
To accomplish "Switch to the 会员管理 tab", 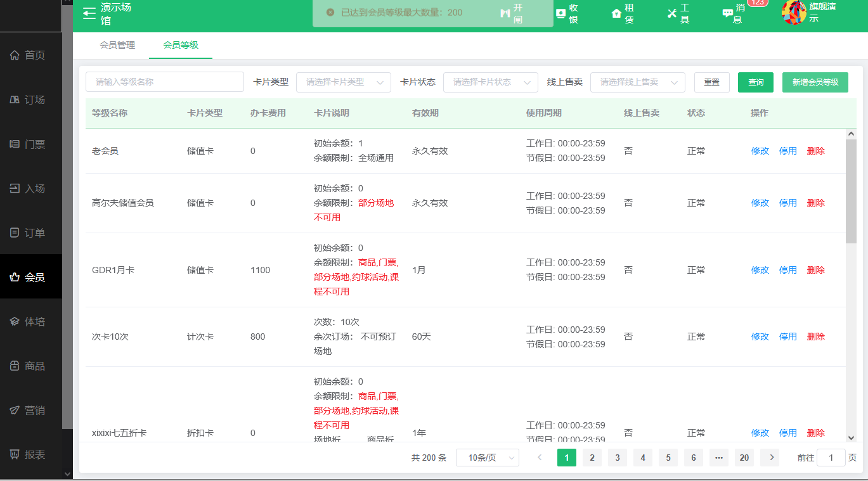I will (x=117, y=45).
